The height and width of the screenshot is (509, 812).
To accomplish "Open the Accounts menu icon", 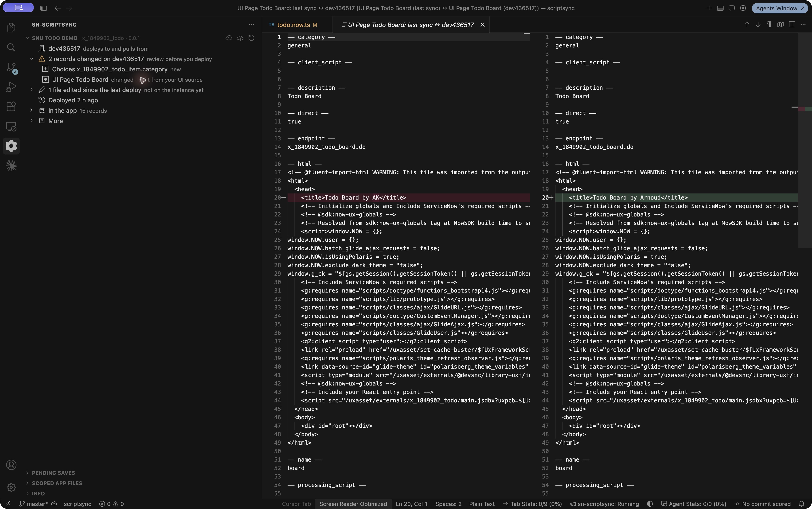I will click(x=11, y=465).
